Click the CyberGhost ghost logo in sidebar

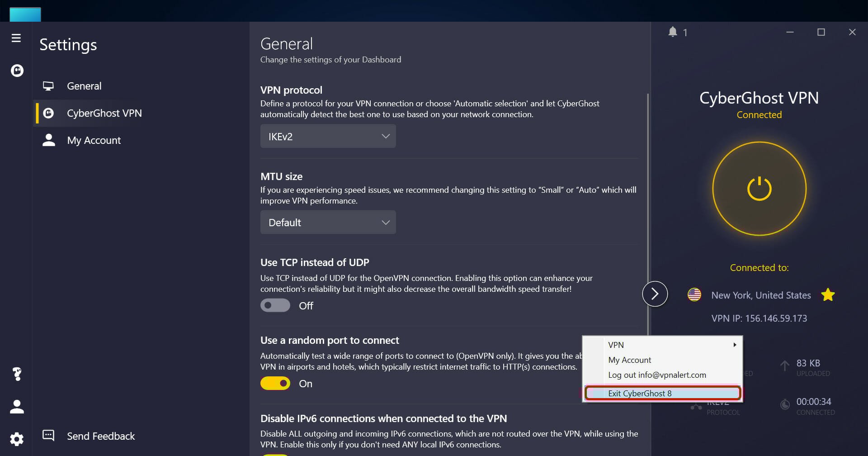pos(17,71)
